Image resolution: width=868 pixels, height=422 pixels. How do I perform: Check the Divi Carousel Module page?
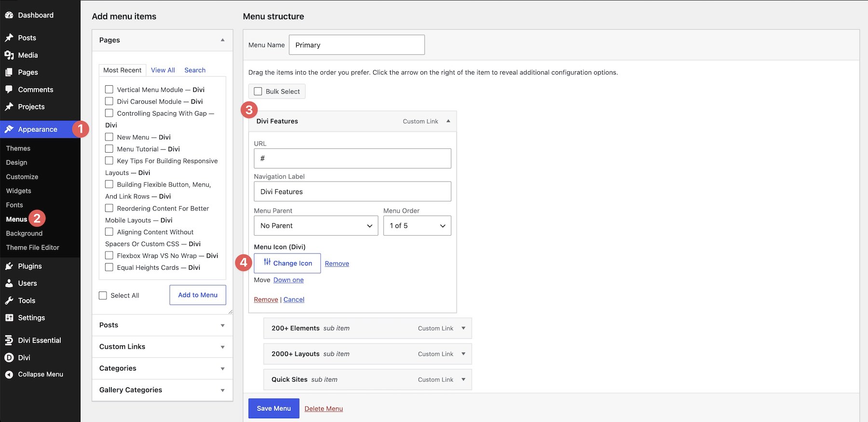[109, 101]
